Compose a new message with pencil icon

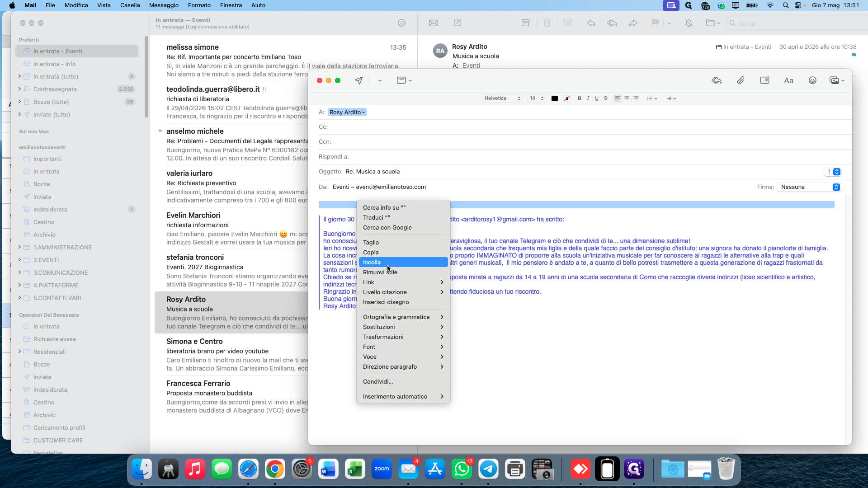pos(458,23)
